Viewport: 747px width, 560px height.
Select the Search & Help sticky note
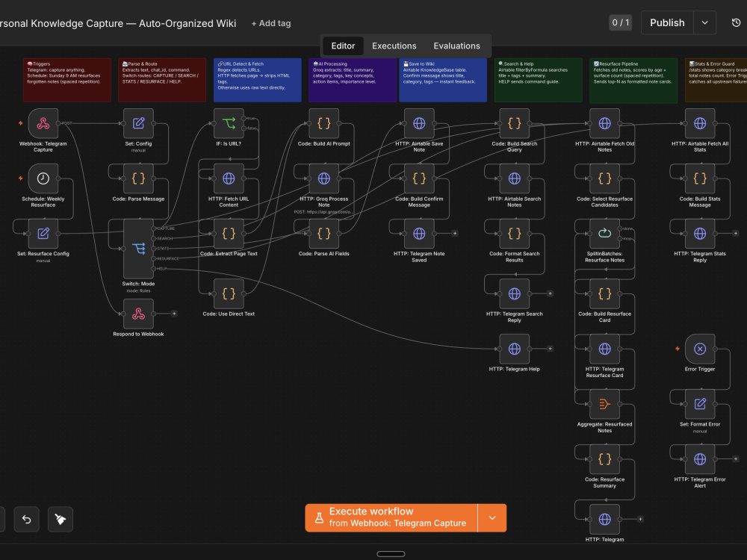click(539, 80)
